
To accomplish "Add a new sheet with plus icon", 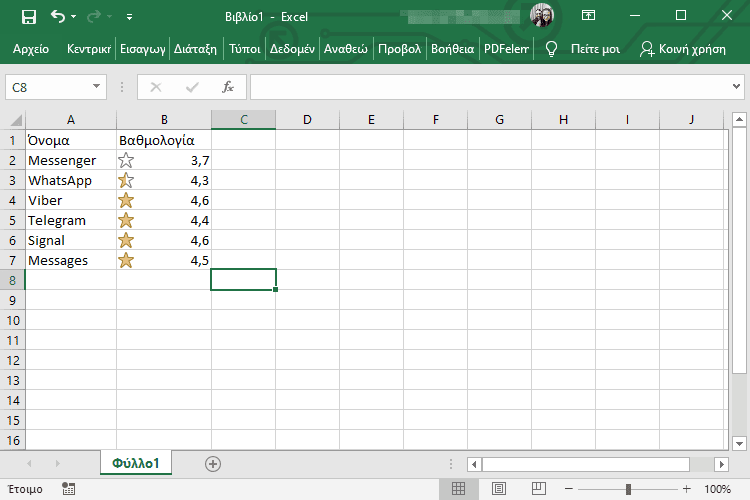I will [213, 464].
